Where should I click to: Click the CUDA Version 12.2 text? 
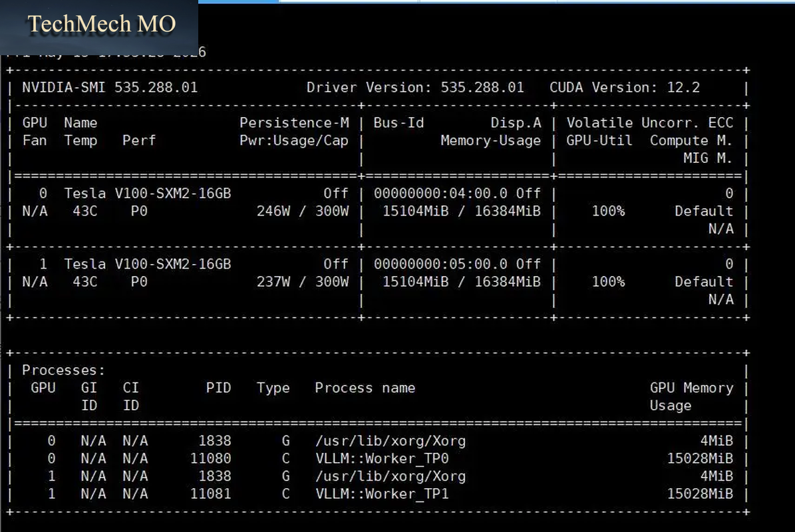625,87
